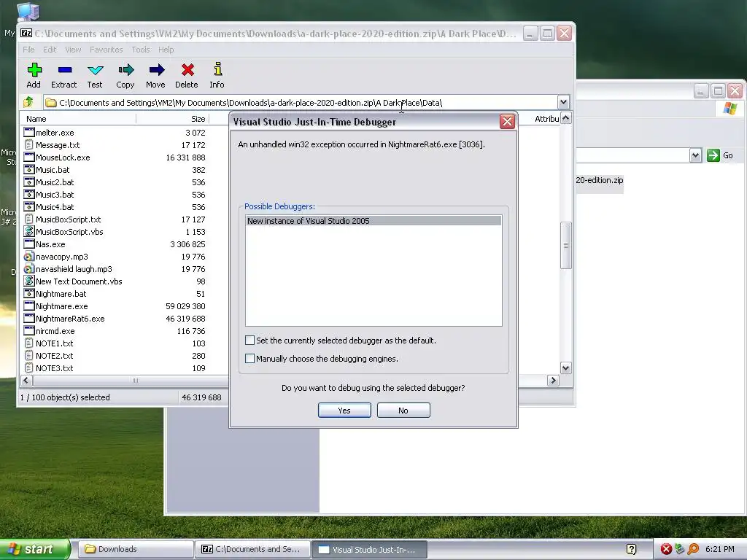
Task: Open the Tools menu
Action: [141, 50]
